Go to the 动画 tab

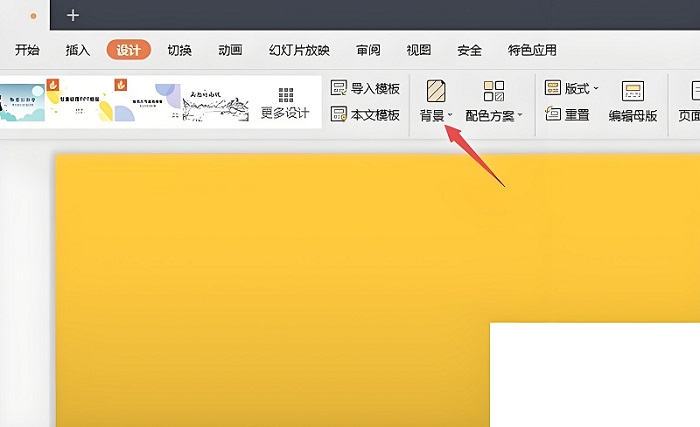tap(230, 50)
